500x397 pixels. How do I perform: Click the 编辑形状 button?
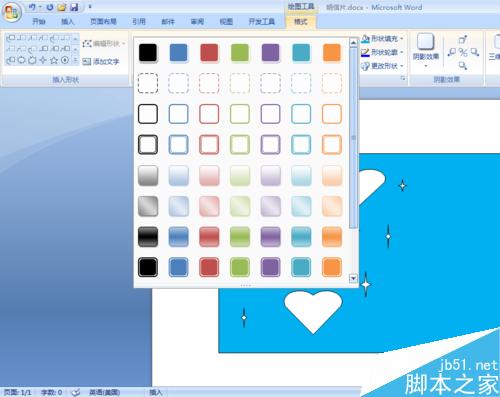click(x=104, y=43)
